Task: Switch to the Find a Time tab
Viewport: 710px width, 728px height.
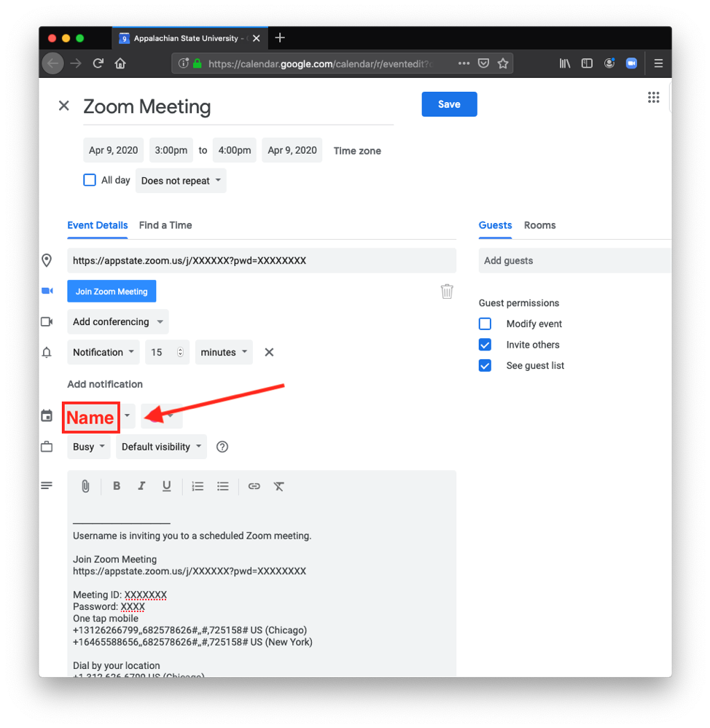Action: tap(165, 226)
